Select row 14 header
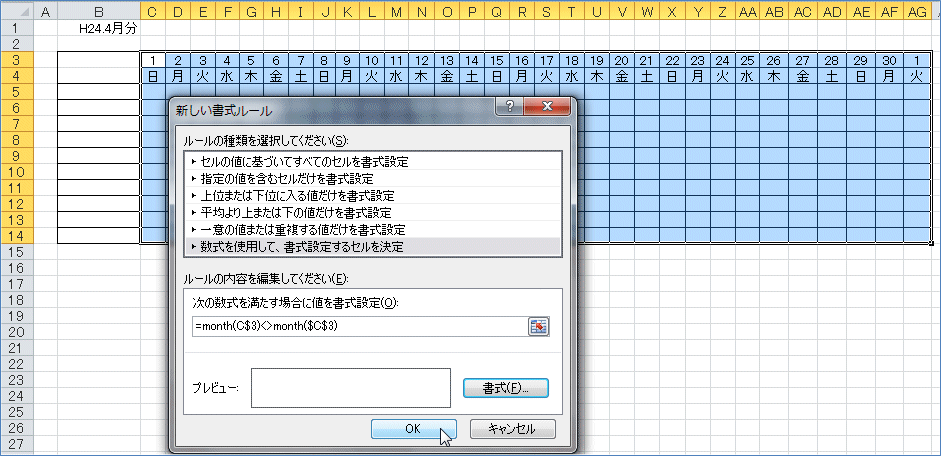This screenshot has height=456, width=941. coord(17,236)
